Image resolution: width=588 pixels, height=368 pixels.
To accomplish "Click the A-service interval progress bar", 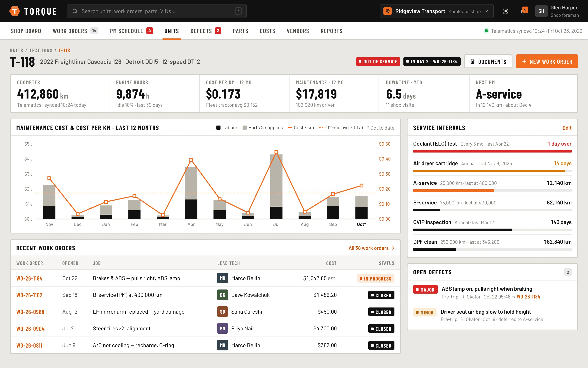I will (492, 191).
